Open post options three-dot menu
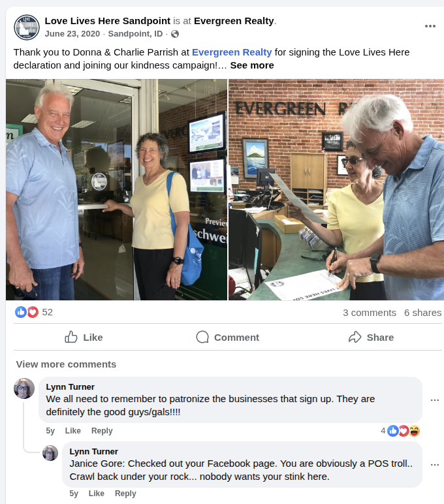Image resolution: width=444 pixels, height=504 pixels. pyautogui.click(x=430, y=26)
